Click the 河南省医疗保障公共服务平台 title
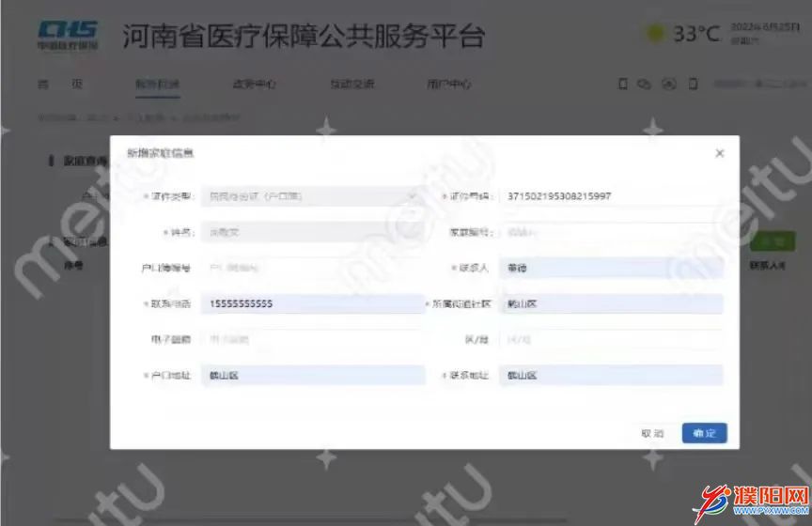The width and height of the screenshot is (812, 526). click(304, 37)
